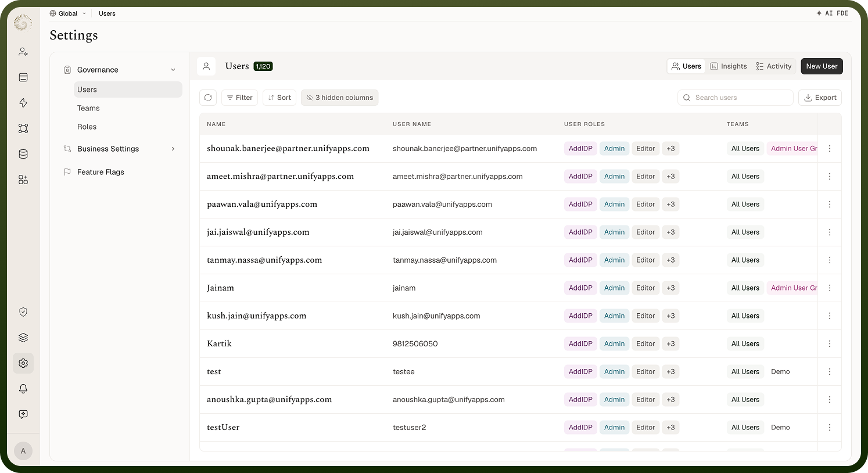Open row menu for Kartik
This screenshot has height=473, width=868.
830,344
